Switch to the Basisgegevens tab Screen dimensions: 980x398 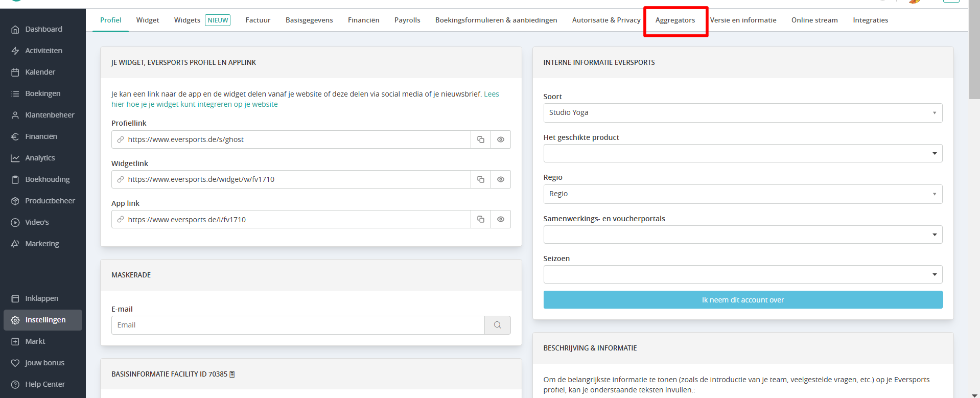(x=309, y=20)
